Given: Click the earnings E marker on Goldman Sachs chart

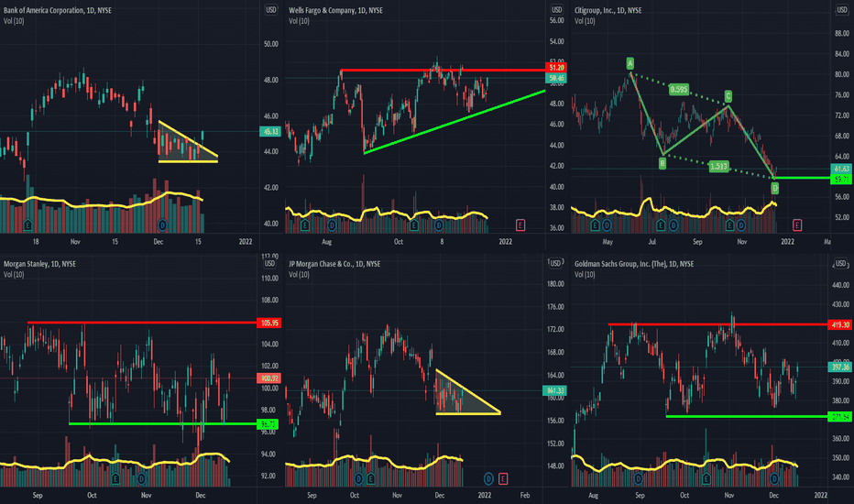Looking at the screenshot, I should [x=706, y=478].
